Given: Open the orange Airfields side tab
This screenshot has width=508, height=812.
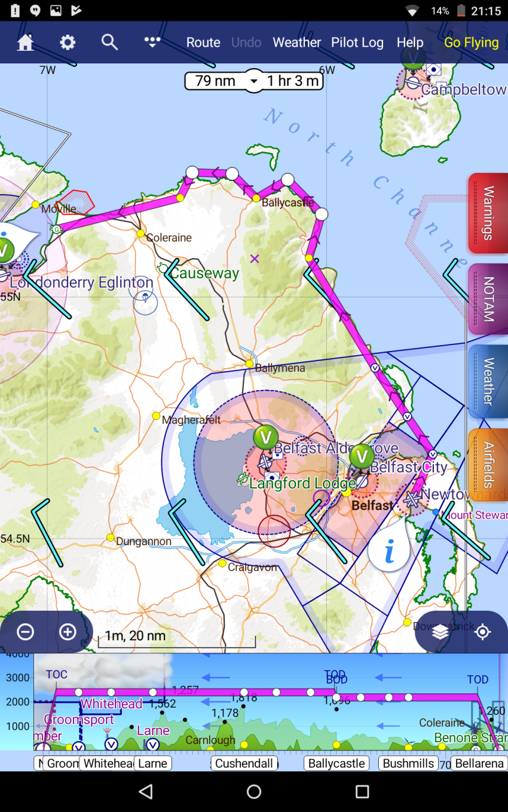Looking at the screenshot, I should coord(488,465).
